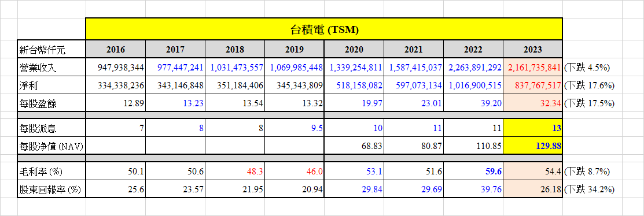
Task: Select the 淨利 row label cell
Action: (x=51, y=85)
